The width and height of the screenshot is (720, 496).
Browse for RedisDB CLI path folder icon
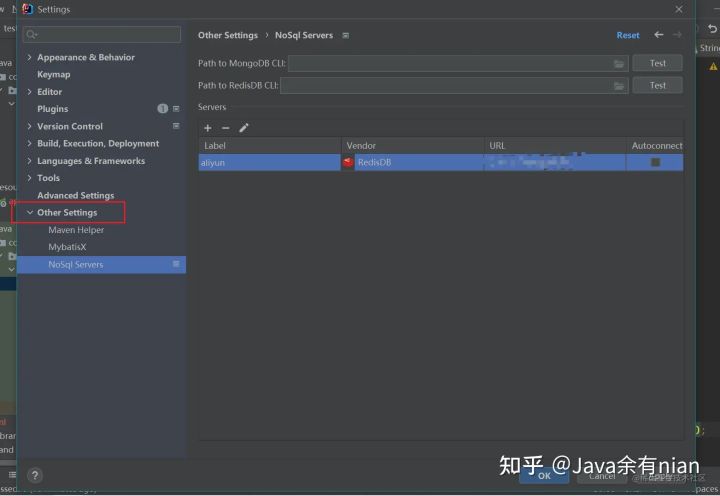pyautogui.click(x=619, y=86)
